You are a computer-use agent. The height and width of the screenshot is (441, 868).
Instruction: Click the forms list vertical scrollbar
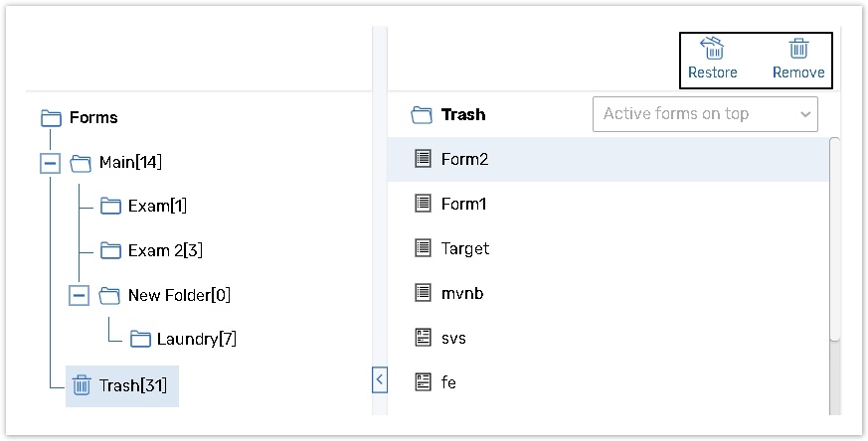(x=834, y=238)
